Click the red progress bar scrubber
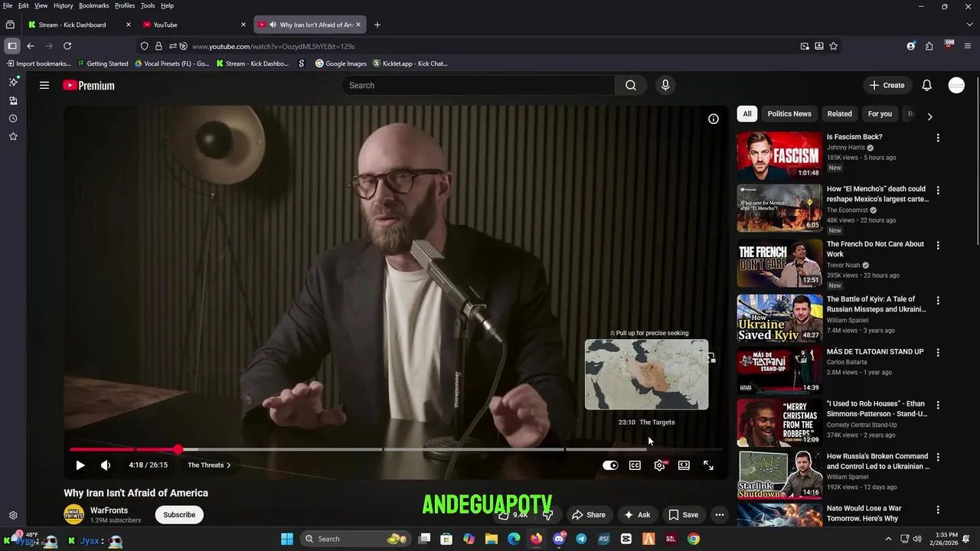 [x=178, y=449]
